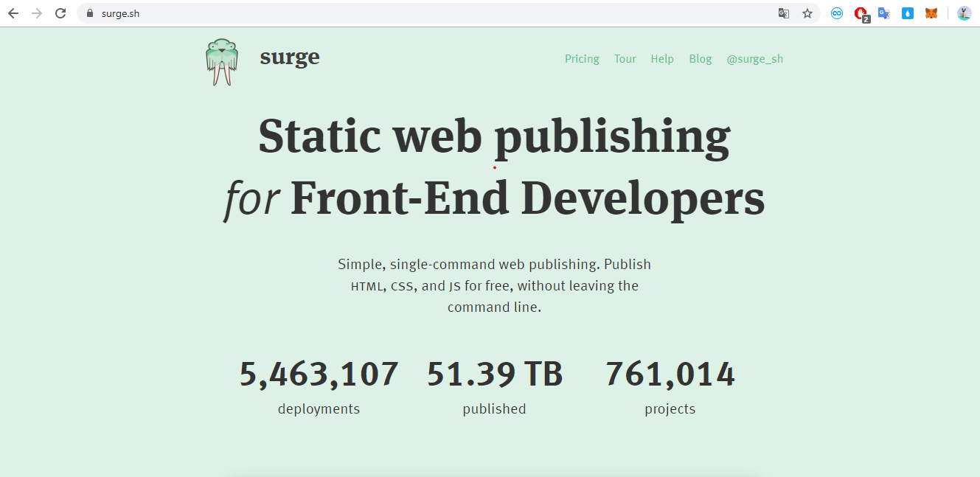Image resolution: width=980 pixels, height=477 pixels.
Task: Open the AdBlock extension with badge 2
Action: [861, 13]
